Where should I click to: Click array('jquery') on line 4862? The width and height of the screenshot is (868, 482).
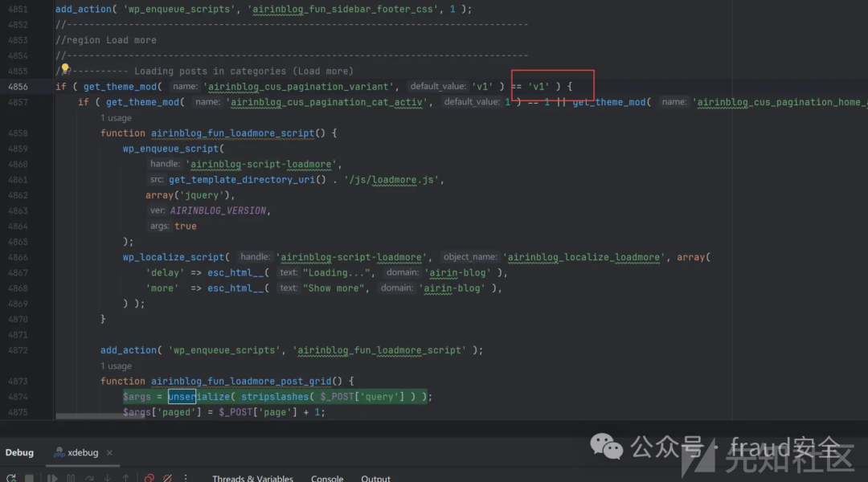coord(187,195)
